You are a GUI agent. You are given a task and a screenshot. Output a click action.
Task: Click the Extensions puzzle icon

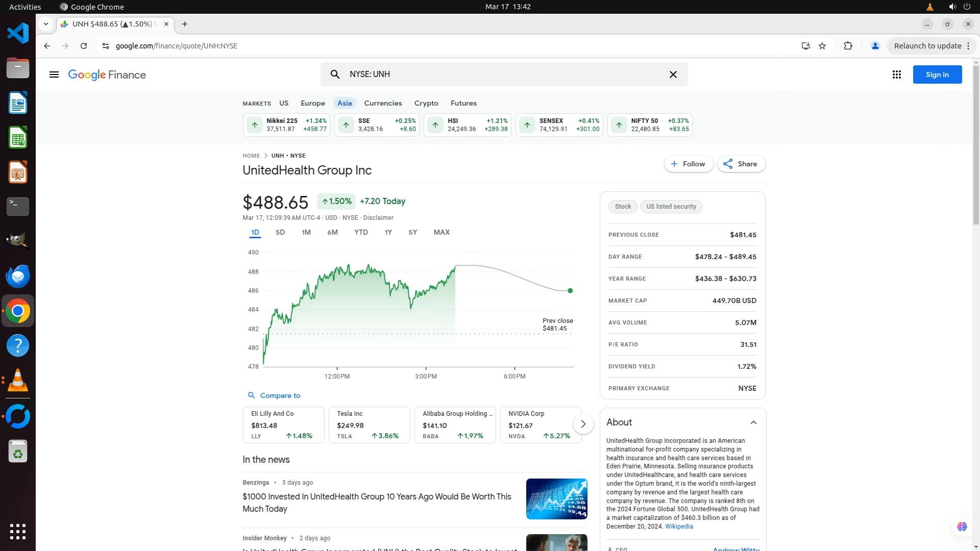point(848,46)
